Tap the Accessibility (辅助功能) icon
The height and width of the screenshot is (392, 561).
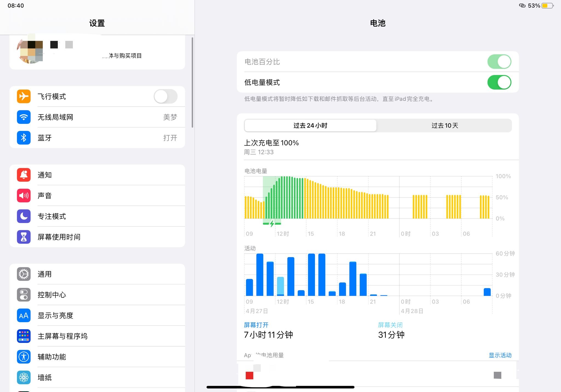point(24,357)
